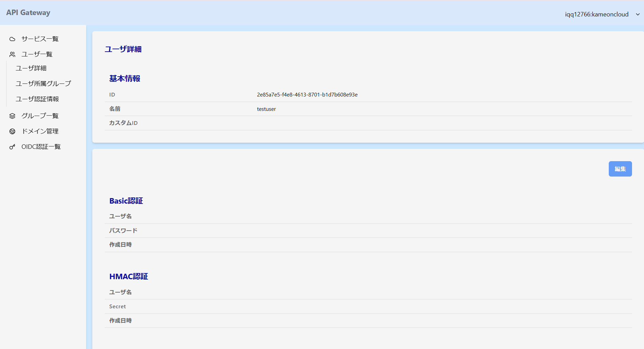
Task: Click the Basic認証 section heading
Action: pyautogui.click(x=126, y=201)
